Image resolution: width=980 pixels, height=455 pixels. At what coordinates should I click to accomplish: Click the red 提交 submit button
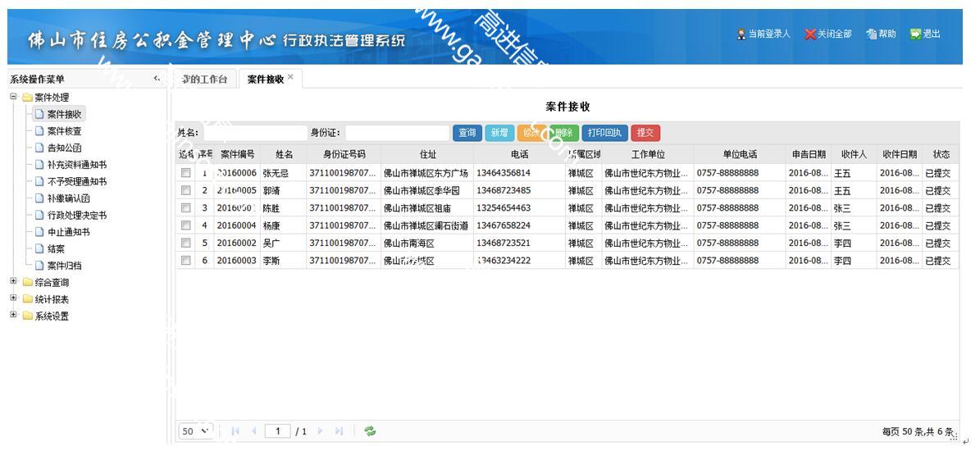(645, 133)
